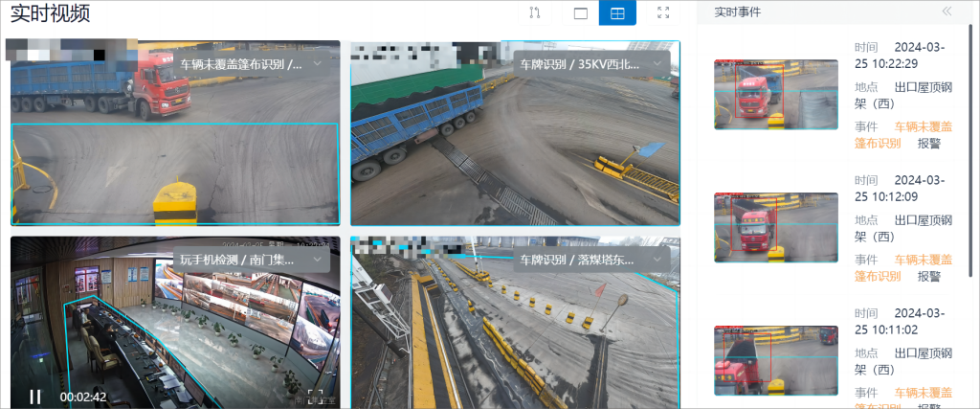Image resolution: width=980 pixels, height=409 pixels.
Task: Open the 玩手机检测 / 南门集 camera dropdown
Action: pos(317,260)
